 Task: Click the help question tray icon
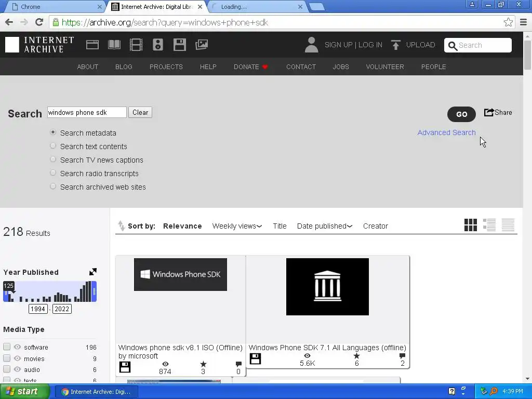[451, 391]
